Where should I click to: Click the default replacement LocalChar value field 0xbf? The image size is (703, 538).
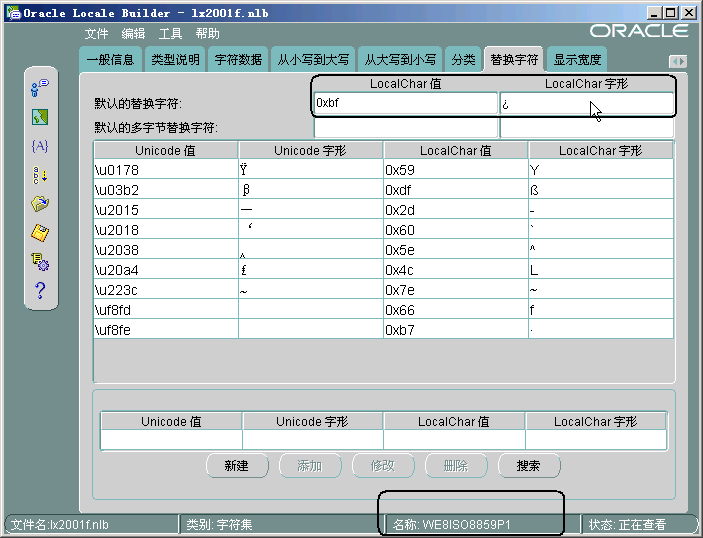point(405,103)
